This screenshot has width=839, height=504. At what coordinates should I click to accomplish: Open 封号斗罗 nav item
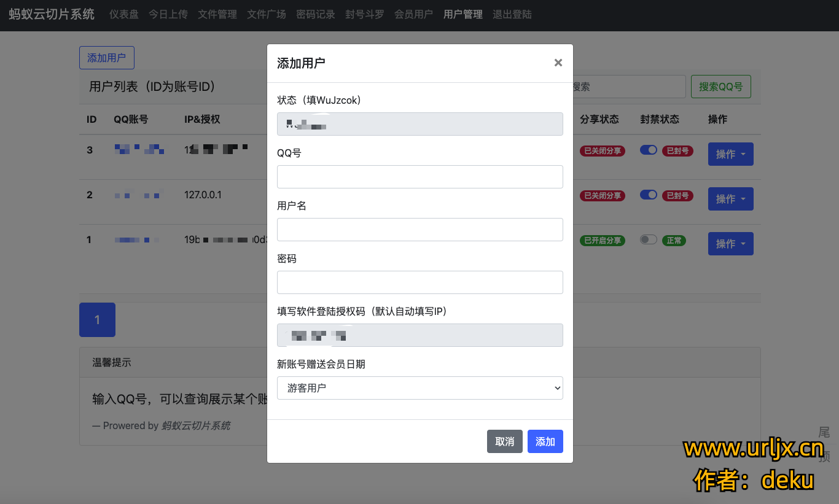365,14
